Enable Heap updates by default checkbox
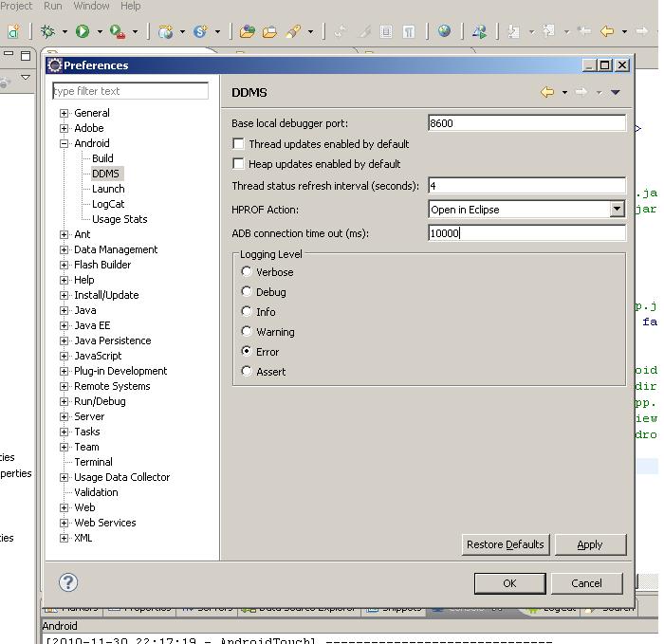The height and width of the screenshot is (644, 664). click(238, 163)
